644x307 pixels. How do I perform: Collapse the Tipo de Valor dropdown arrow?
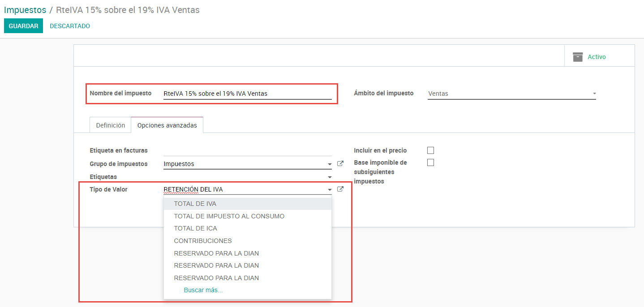coord(330,190)
